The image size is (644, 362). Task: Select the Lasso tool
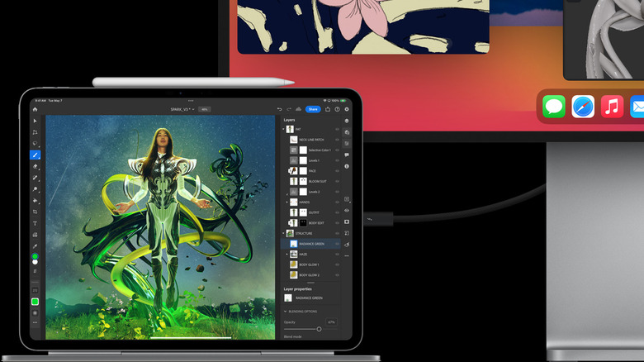[x=35, y=144]
